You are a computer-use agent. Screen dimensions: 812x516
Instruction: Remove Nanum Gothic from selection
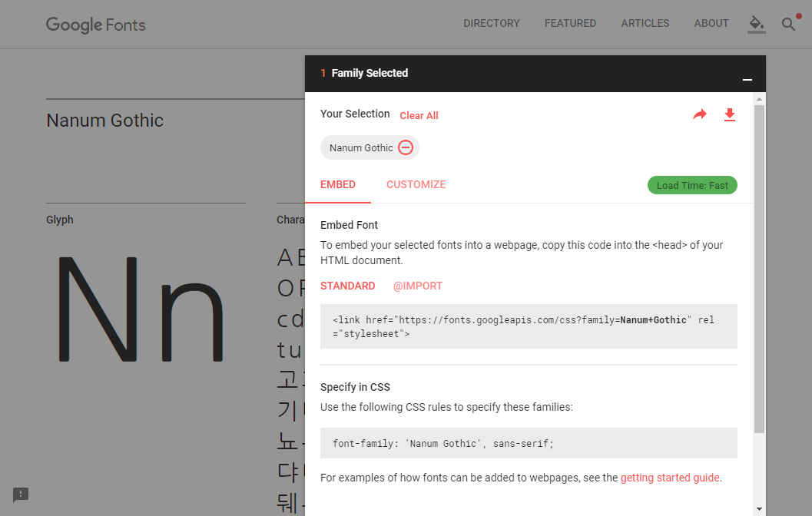[406, 148]
